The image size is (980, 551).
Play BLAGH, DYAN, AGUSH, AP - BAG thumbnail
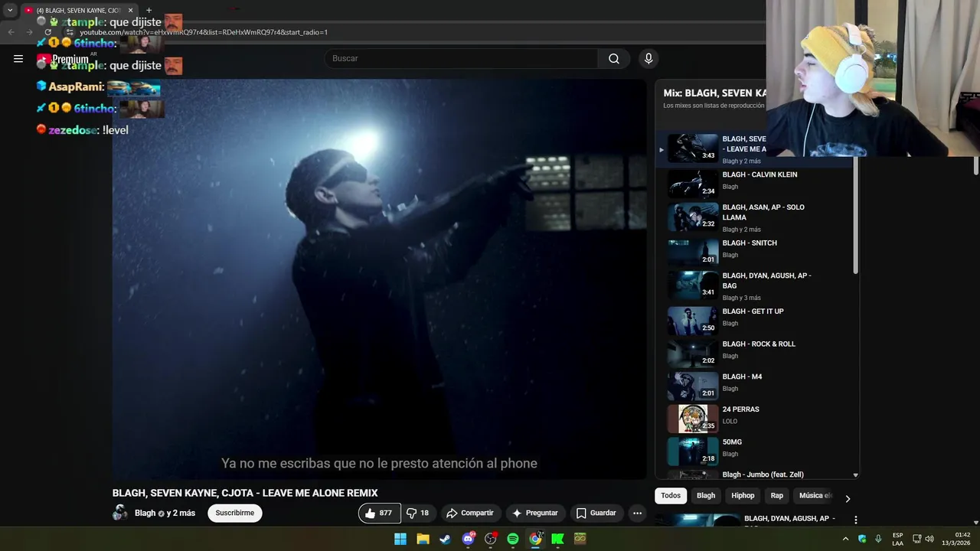[x=693, y=285]
